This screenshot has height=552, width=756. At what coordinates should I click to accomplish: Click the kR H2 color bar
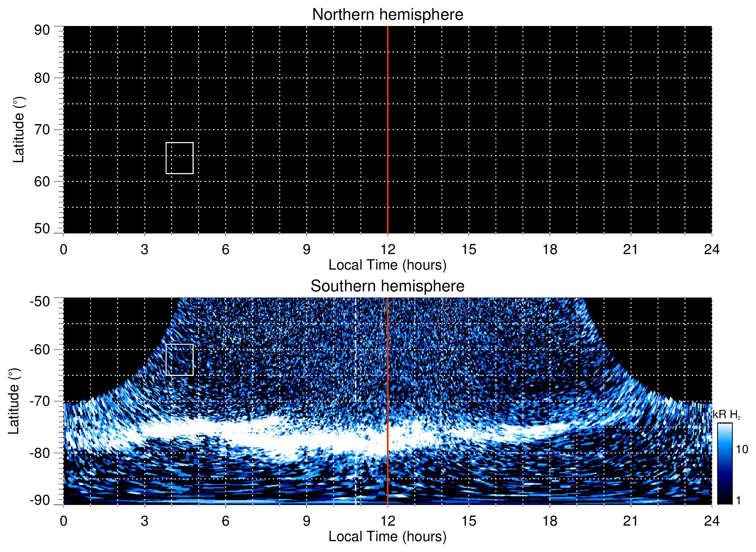pos(724,464)
